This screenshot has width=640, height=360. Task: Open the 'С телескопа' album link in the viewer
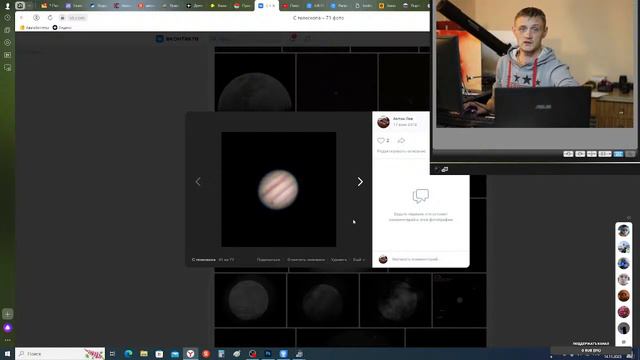(204, 260)
